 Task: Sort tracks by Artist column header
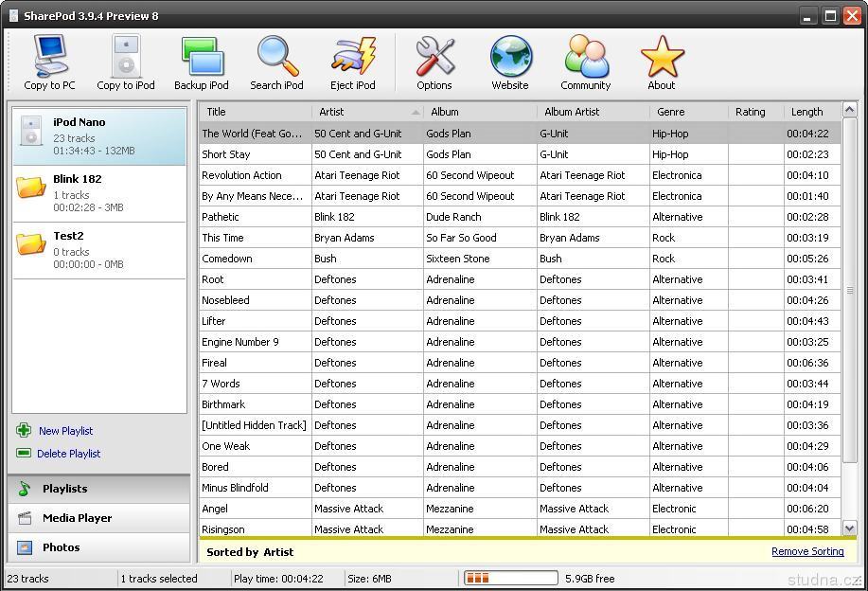coord(364,112)
